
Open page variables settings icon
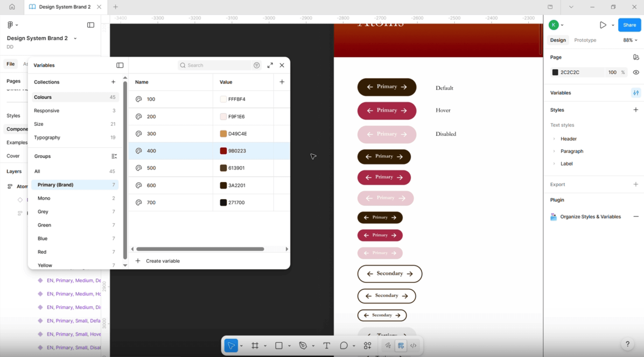(636, 93)
